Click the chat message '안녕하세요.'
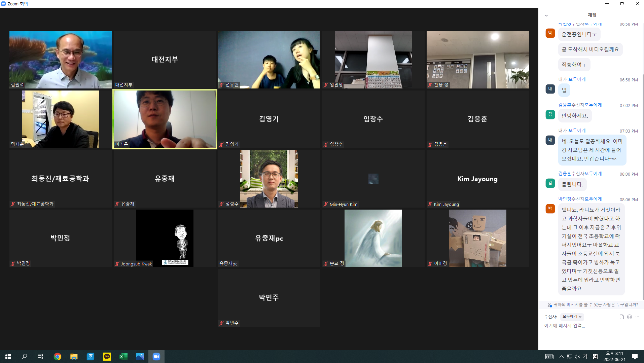Image resolution: width=644 pixels, height=363 pixels. pyautogui.click(x=575, y=116)
